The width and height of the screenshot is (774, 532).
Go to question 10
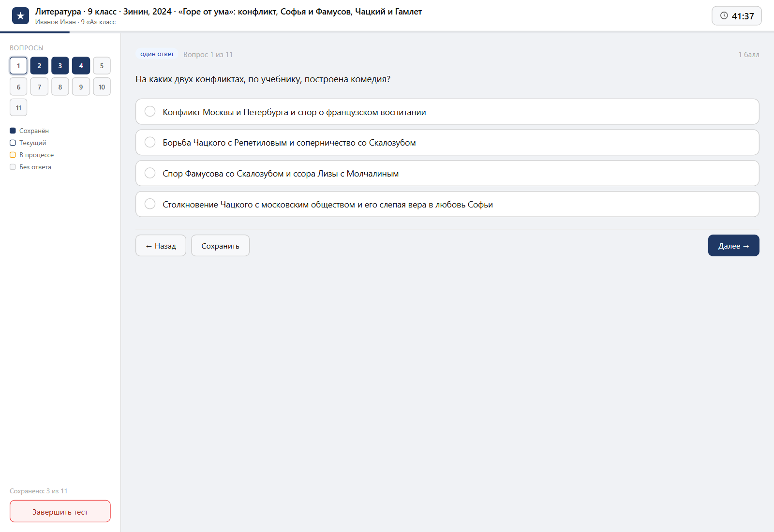[x=102, y=87]
